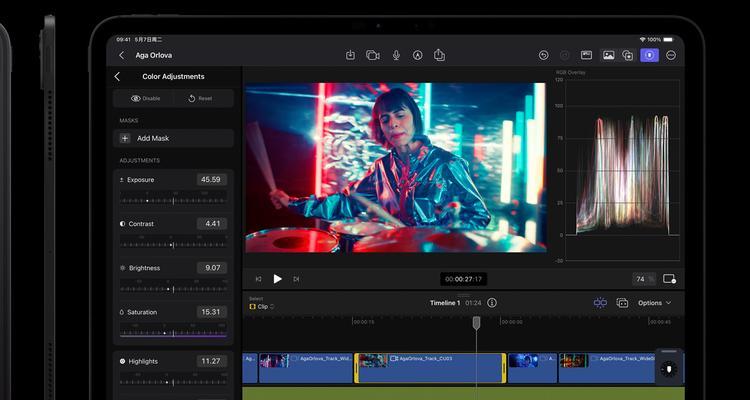
Task: Click the green audio track
Action: coord(463,393)
